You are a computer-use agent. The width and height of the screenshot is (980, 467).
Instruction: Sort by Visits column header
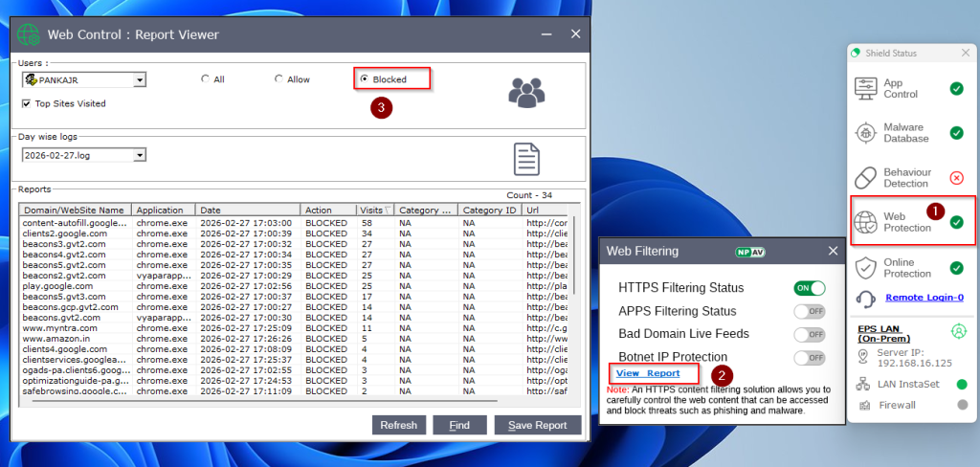pos(372,210)
